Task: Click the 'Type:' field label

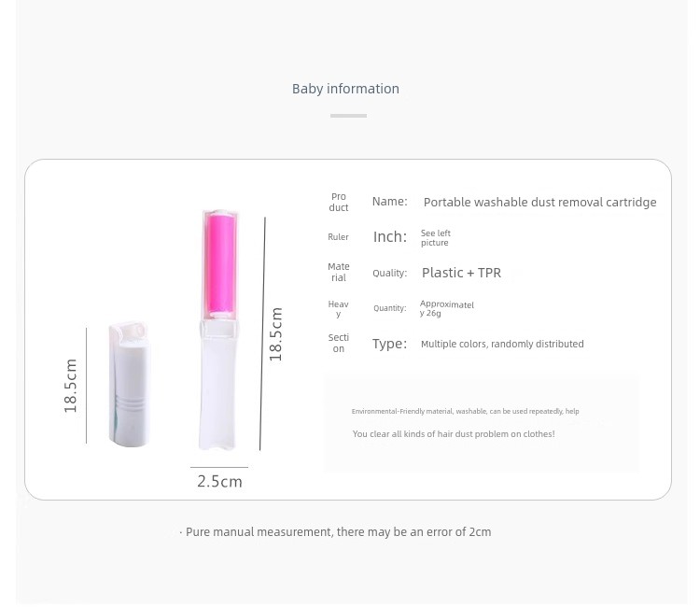Action: 390,344
